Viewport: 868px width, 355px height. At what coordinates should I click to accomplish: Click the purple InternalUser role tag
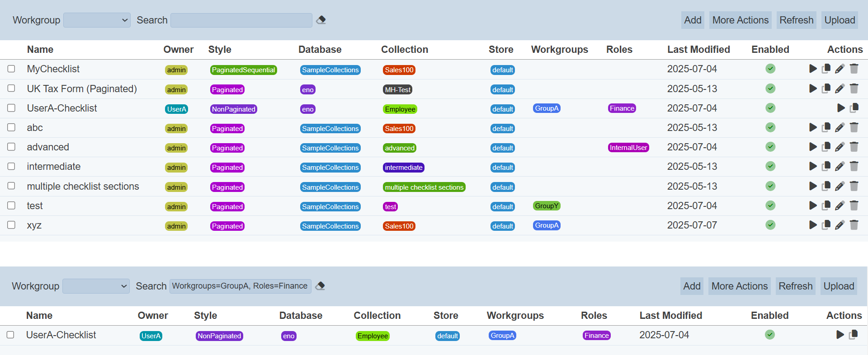[x=628, y=148]
